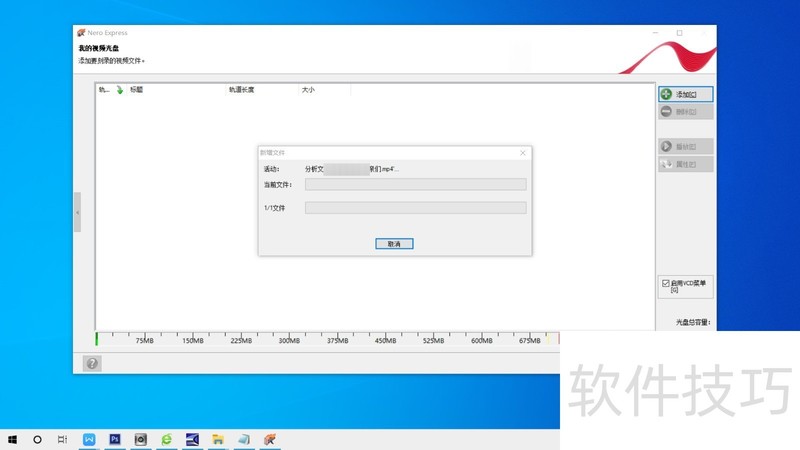Close the add-file (新增文件) dialog
This screenshot has width=800, height=450.
click(x=522, y=153)
